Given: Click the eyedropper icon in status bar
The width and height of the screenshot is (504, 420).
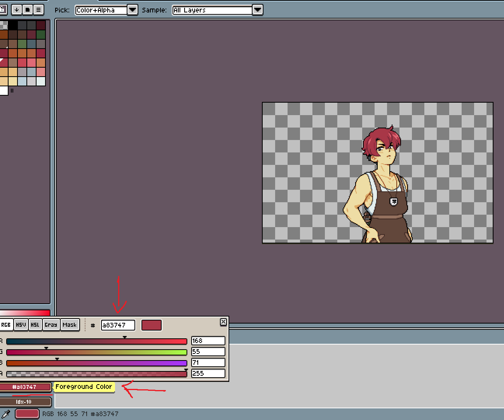Looking at the screenshot, I should (6, 414).
